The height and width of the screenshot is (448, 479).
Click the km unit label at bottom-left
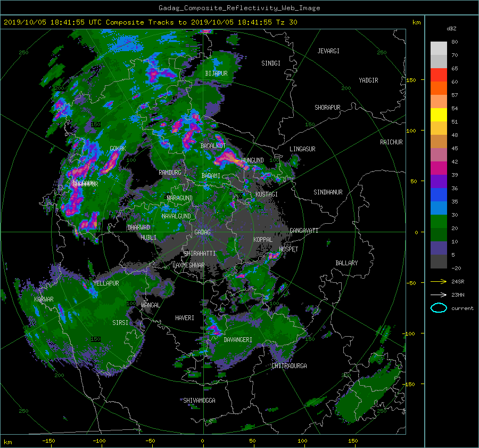pos(7,442)
